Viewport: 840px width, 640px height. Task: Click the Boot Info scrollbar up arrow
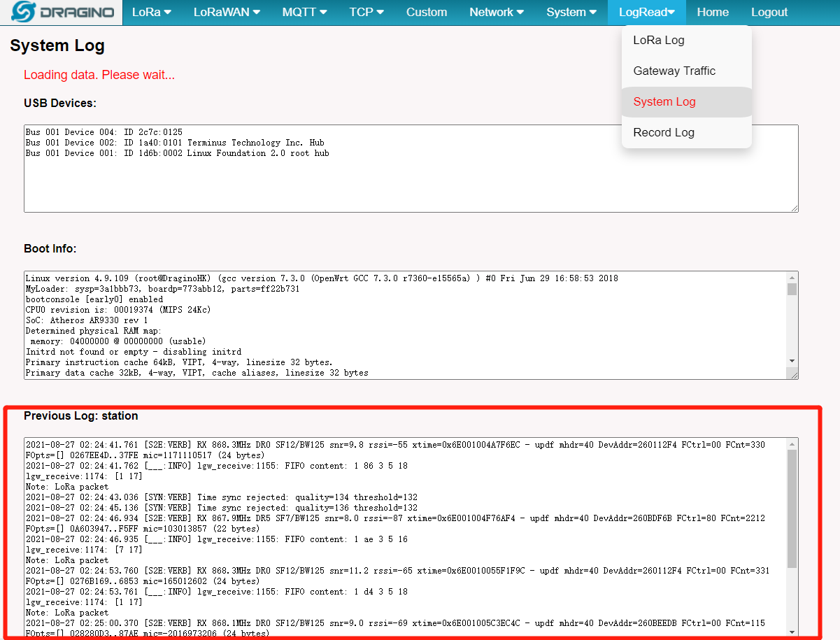pos(792,277)
